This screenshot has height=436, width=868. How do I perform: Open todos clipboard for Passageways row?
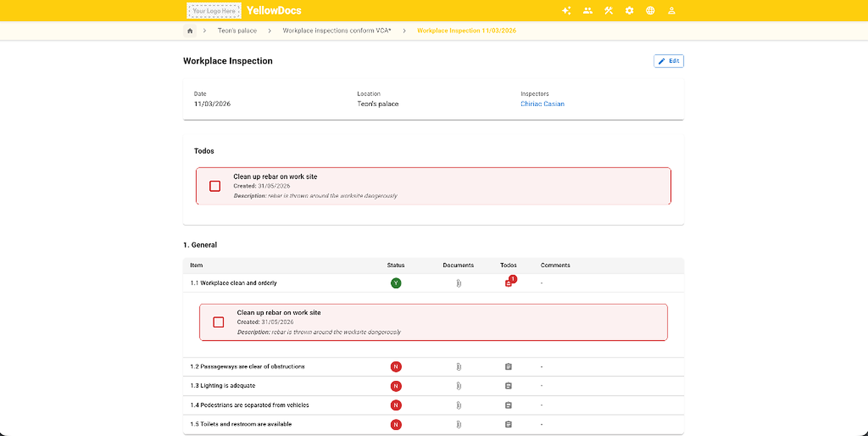pos(509,367)
